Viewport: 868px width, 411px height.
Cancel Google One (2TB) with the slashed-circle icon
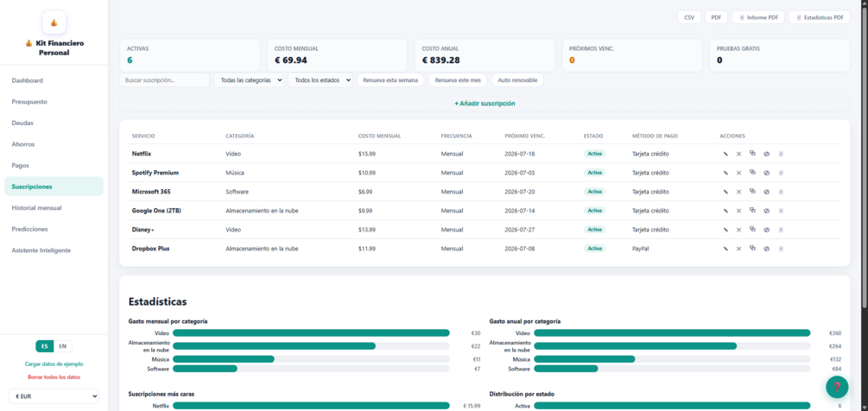(x=767, y=211)
